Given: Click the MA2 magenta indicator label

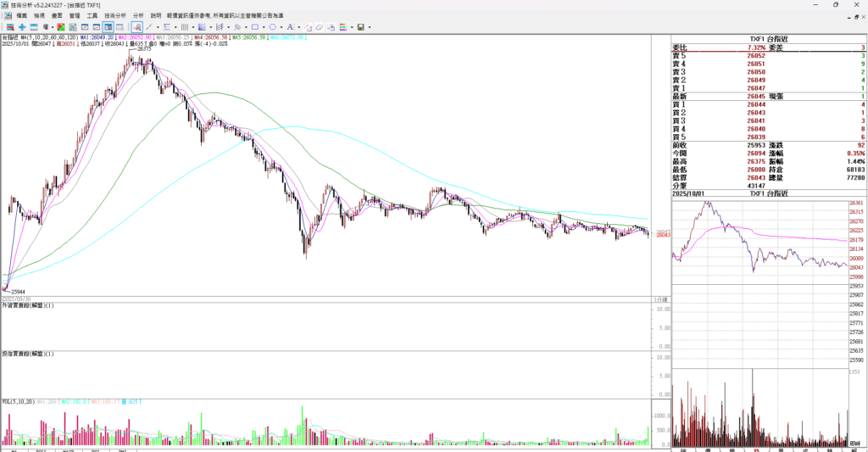Looking at the screenshot, I should (136, 37).
